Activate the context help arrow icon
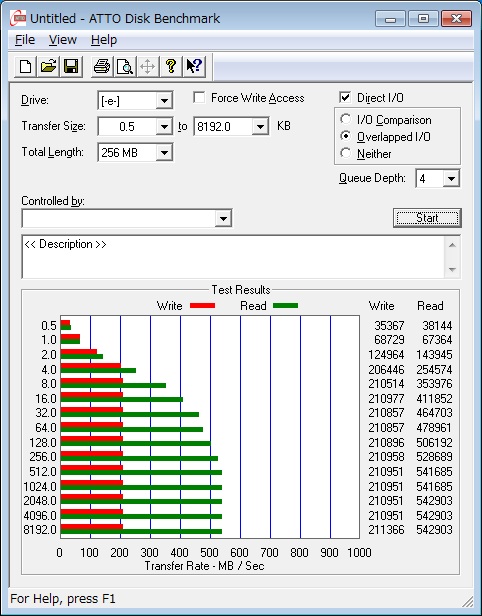482x616 pixels. coord(194,66)
